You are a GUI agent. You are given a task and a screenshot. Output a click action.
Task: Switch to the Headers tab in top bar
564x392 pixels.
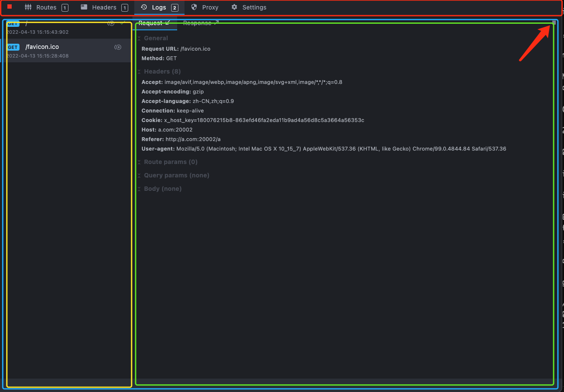coord(104,7)
